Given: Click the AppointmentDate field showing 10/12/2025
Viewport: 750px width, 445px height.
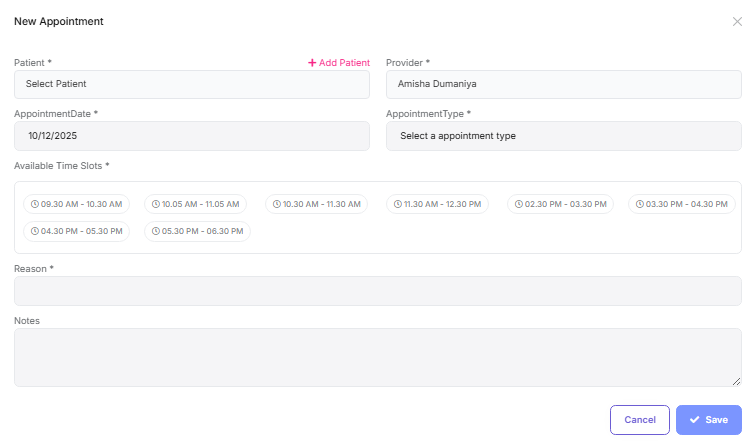Looking at the screenshot, I should (192, 136).
